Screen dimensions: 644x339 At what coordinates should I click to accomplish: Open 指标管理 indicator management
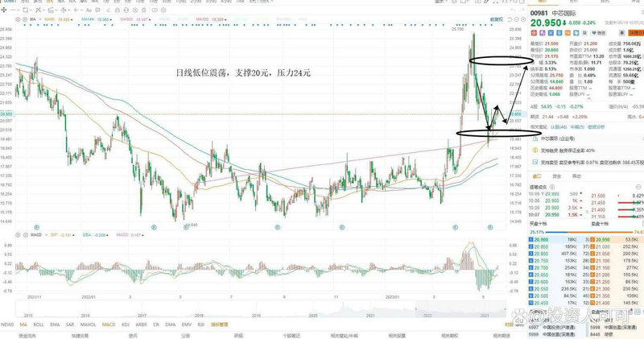[217, 325]
